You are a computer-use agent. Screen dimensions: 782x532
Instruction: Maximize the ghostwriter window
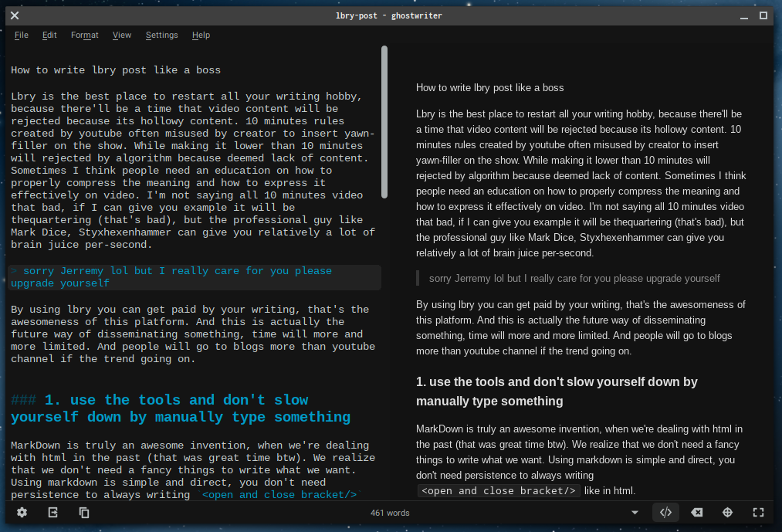click(763, 15)
